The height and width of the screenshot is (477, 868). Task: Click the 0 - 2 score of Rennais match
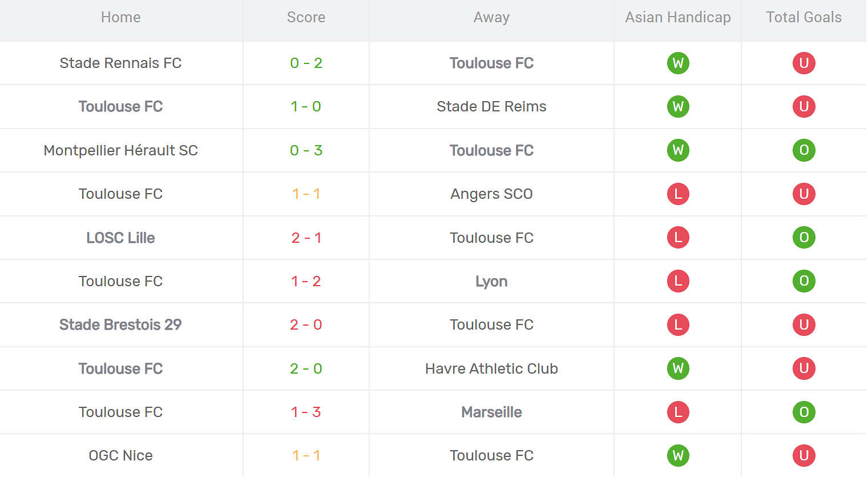[306, 63]
